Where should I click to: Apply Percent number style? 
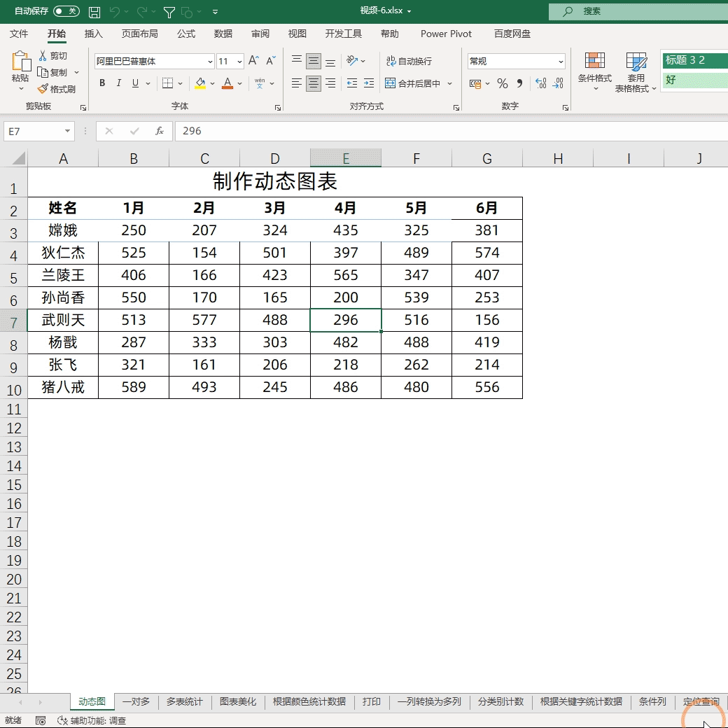pyautogui.click(x=500, y=83)
